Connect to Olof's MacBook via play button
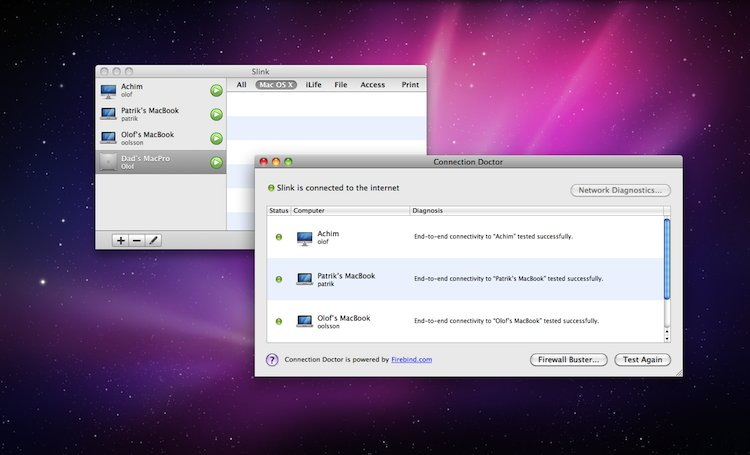 [216, 138]
